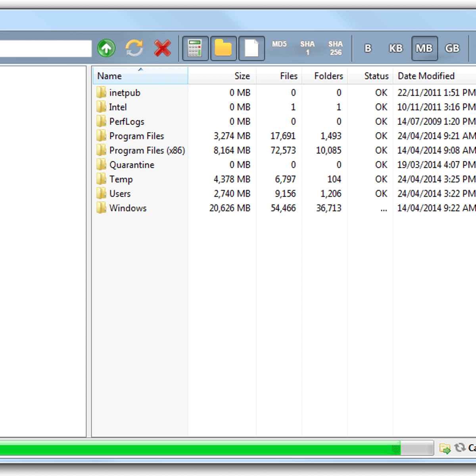Open the size calculator tool

click(x=195, y=48)
